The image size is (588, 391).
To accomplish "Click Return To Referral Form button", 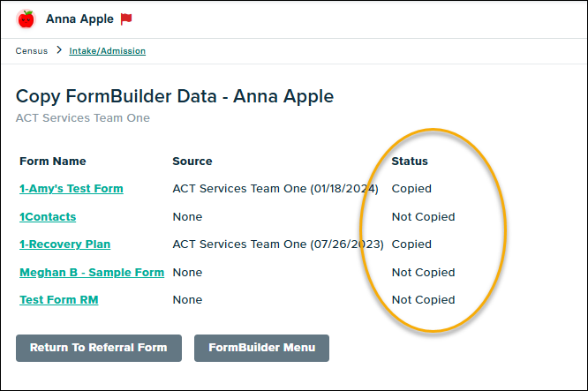I will pyautogui.click(x=99, y=348).
